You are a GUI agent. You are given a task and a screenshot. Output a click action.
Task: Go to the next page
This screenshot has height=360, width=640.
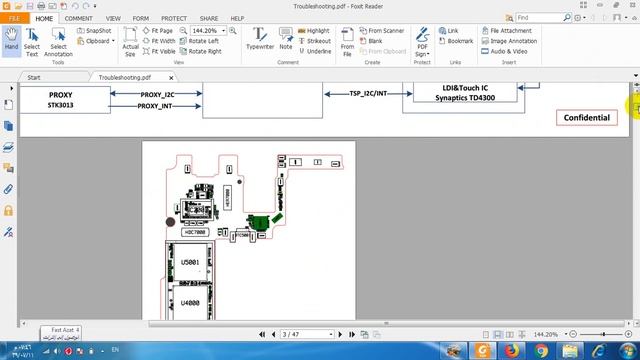tap(340, 334)
